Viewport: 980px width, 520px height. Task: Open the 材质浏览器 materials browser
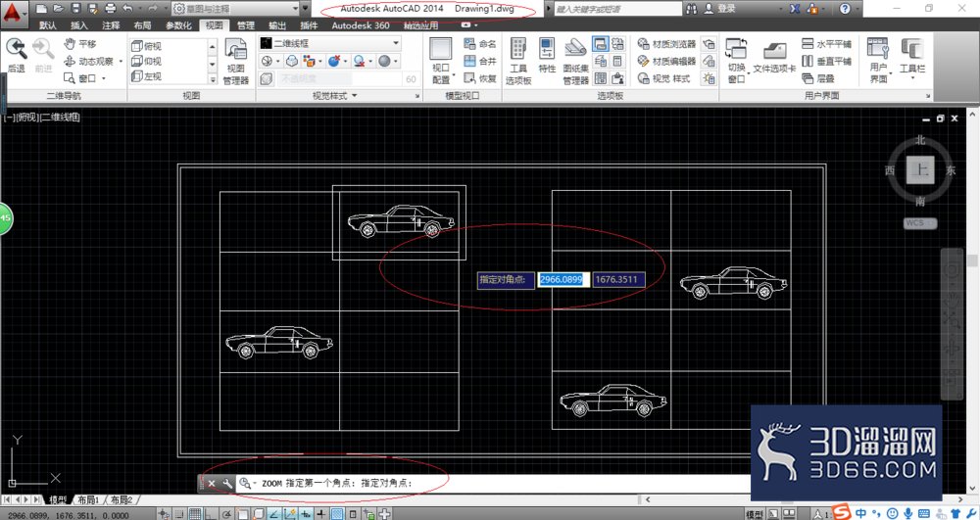pyautogui.click(x=666, y=44)
